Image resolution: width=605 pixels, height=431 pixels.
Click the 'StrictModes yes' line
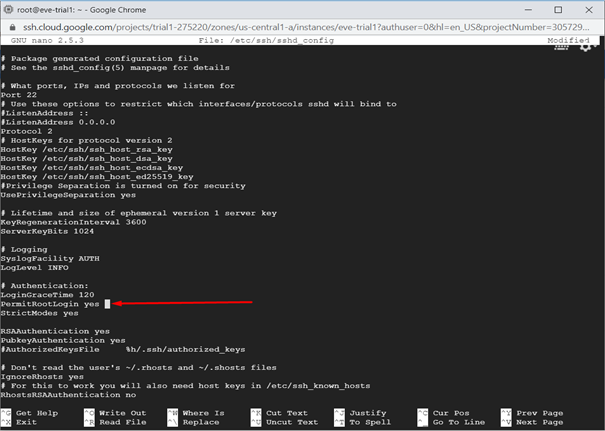pyautogui.click(x=39, y=313)
